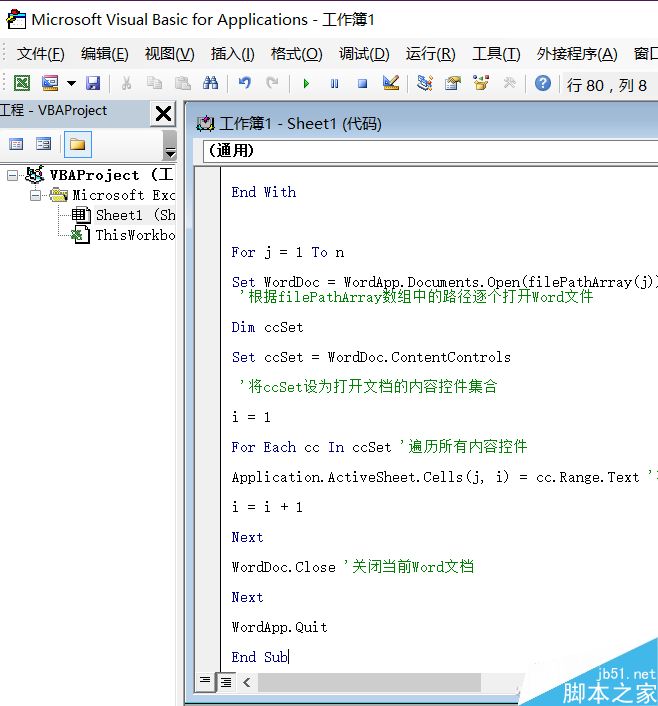Click the Redo arrow icon
Image resolution: width=658 pixels, height=706 pixels.
[272, 83]
